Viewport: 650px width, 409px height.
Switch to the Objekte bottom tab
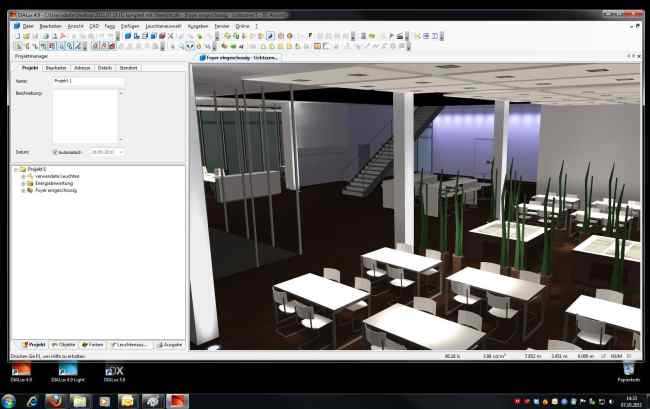click(x=63, y=345)
